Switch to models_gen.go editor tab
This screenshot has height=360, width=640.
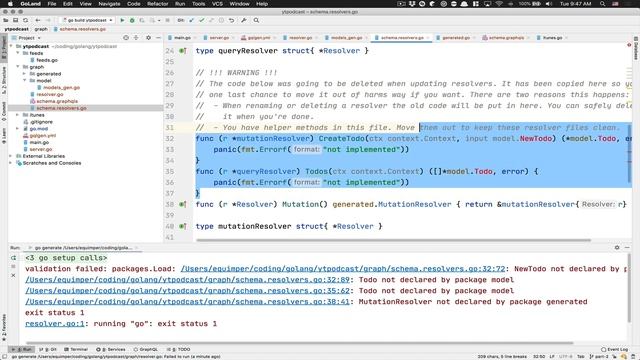346,38
